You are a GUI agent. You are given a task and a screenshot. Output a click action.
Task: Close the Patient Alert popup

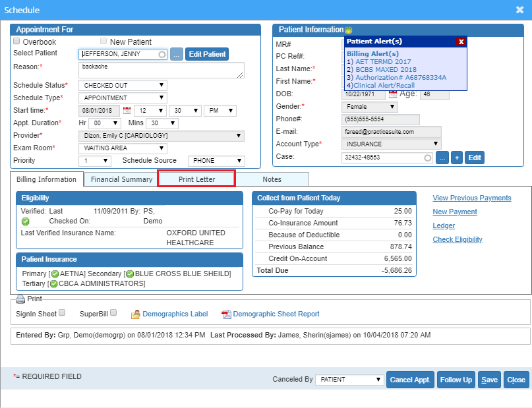pyautogui.click(x=461, y=42)
